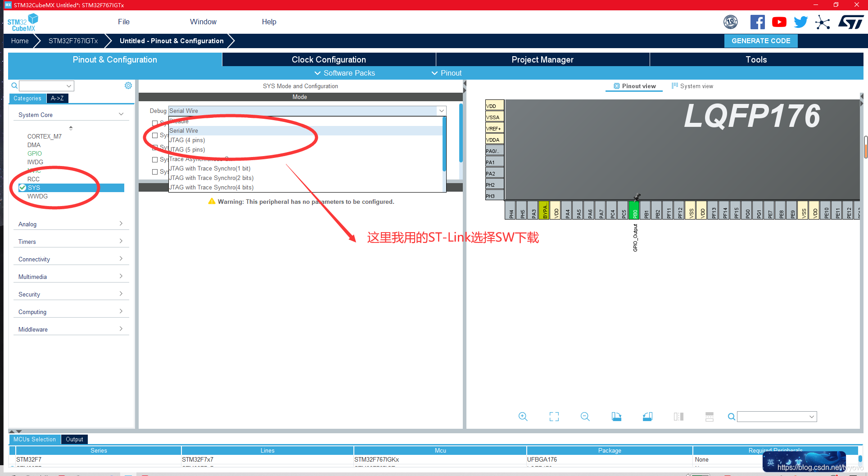Fit the chip to the view
This screenshot has width=868, height=476.
click(554, 417)
